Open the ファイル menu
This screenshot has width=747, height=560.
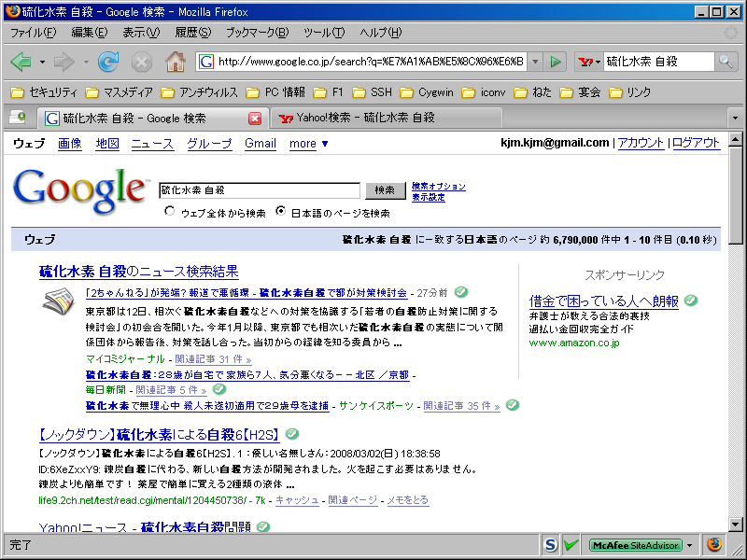(x=33, y=33)
